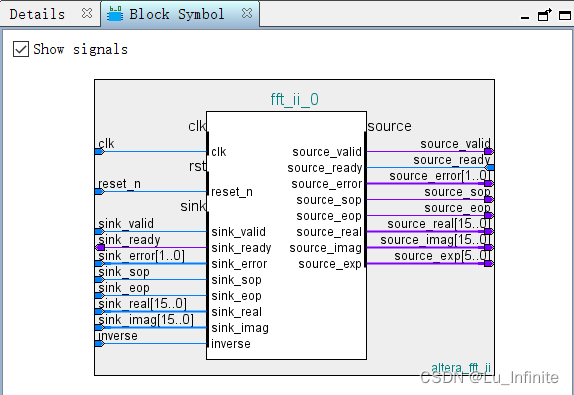Click the inner source_eop label
The width and height of the screenshot is (574, 395).
point(329,216)
